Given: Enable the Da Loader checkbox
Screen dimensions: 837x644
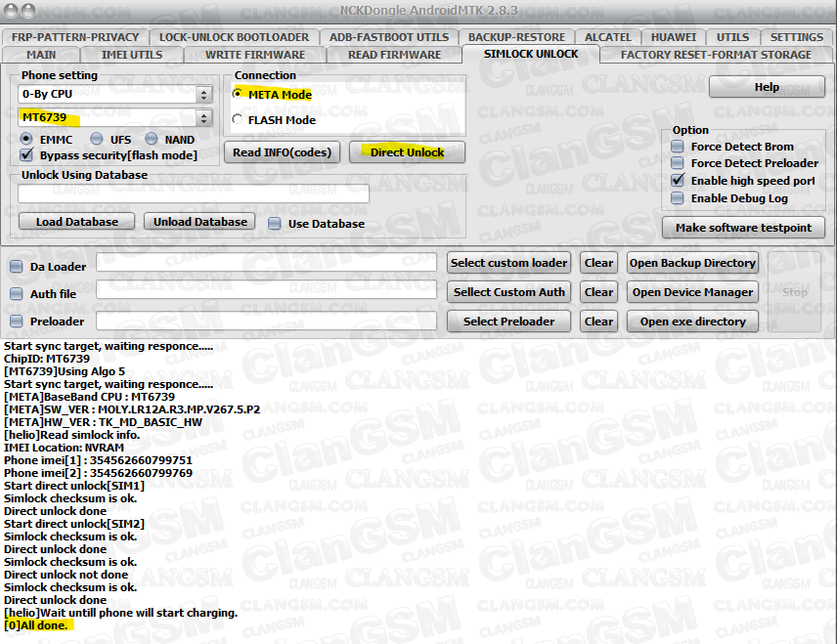Looking at the screenshot, I should (17, 266).
